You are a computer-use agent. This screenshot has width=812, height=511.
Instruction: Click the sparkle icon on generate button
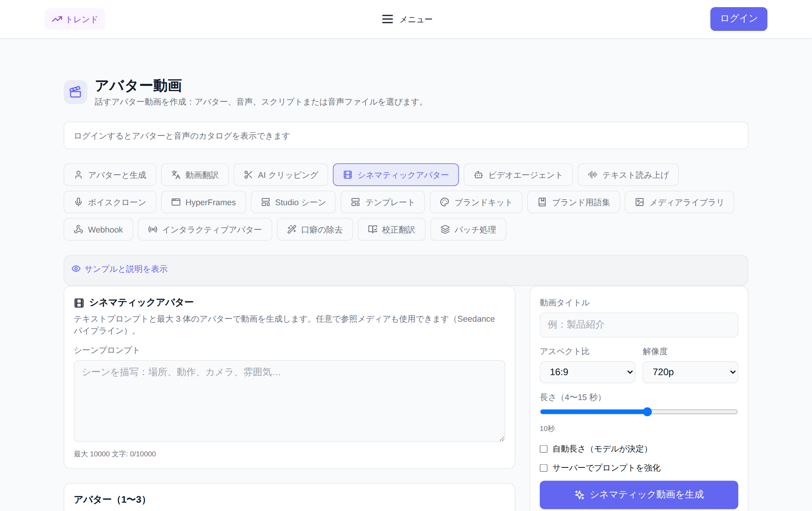(579, 495)
